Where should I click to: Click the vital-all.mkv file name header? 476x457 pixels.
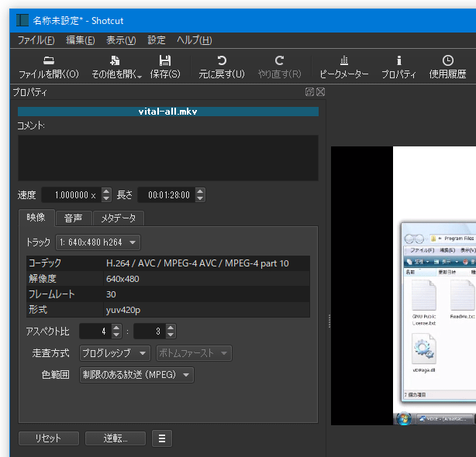168,112
